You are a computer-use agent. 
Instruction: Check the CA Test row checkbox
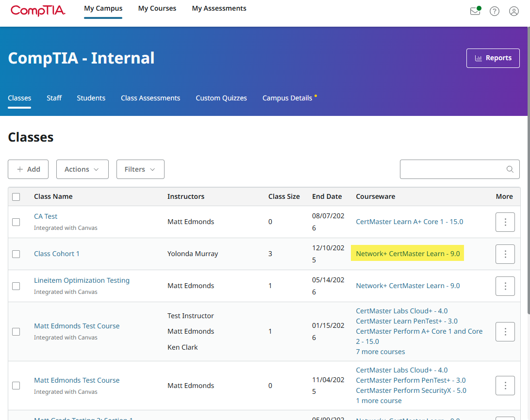coord(16,222)
